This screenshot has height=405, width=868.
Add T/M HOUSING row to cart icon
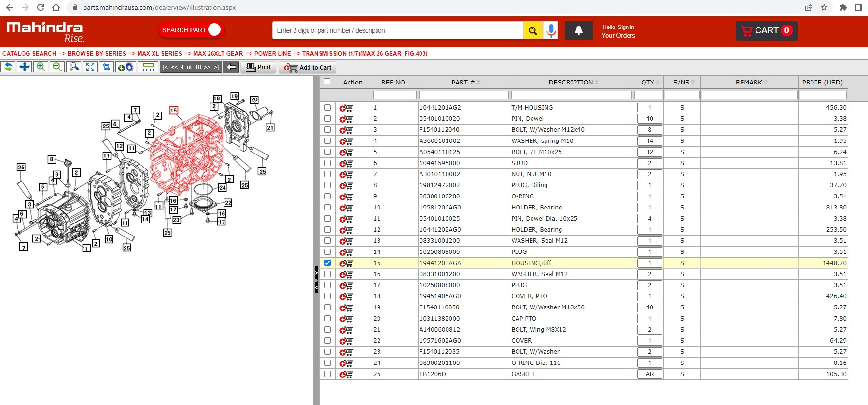tap(346, 108)
